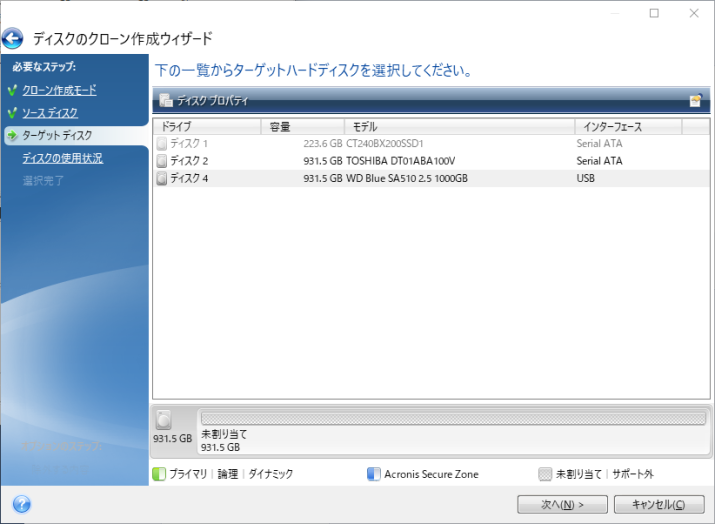Click the green プライマリ legend swatch
715x524 pixels.
(159, 474)
